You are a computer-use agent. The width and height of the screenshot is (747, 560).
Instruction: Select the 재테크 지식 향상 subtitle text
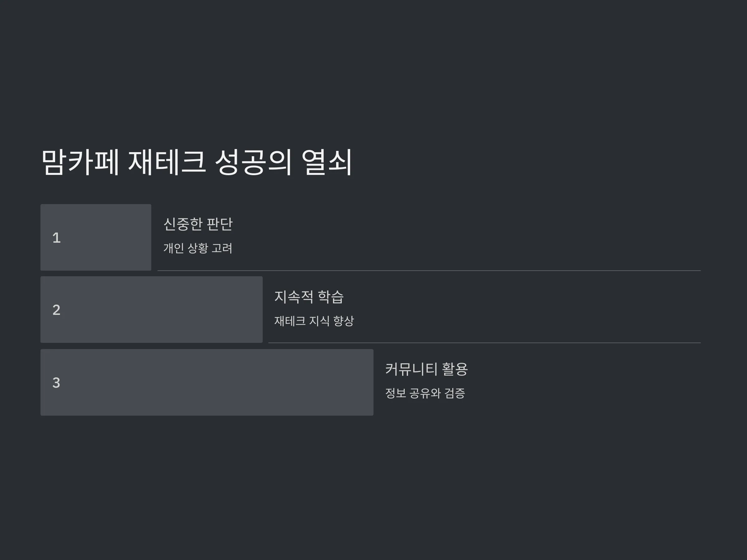pyautogui.click(x=314, y=321)
